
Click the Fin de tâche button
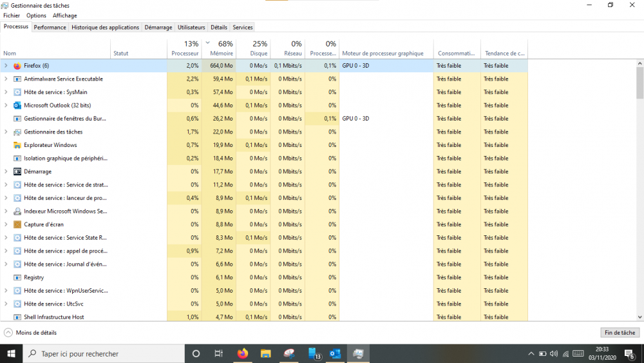[x=620, y=333]
